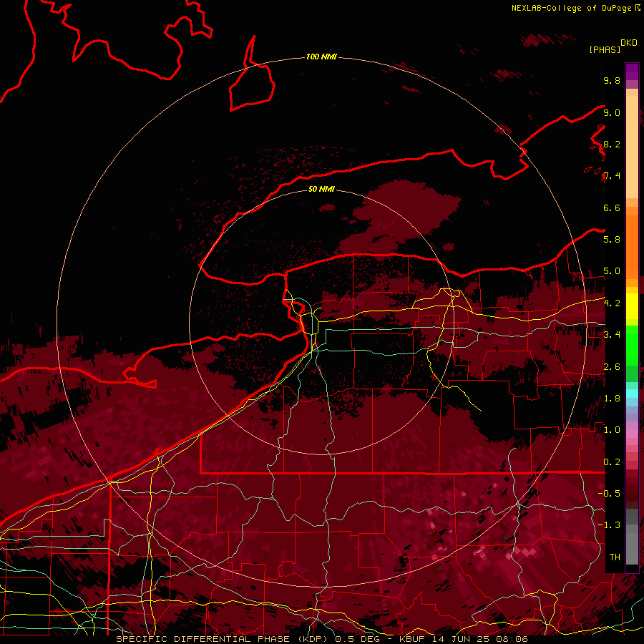This screenshot has width=644, height=644.
Task: Click the 0.2 value on the color scale
Action: (x=612, y=462)
